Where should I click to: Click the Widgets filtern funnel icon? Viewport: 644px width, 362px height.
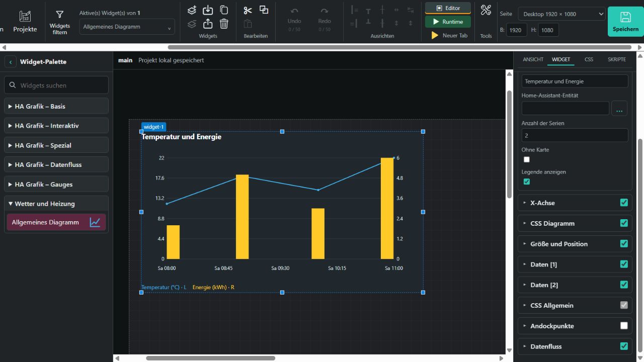59,15
